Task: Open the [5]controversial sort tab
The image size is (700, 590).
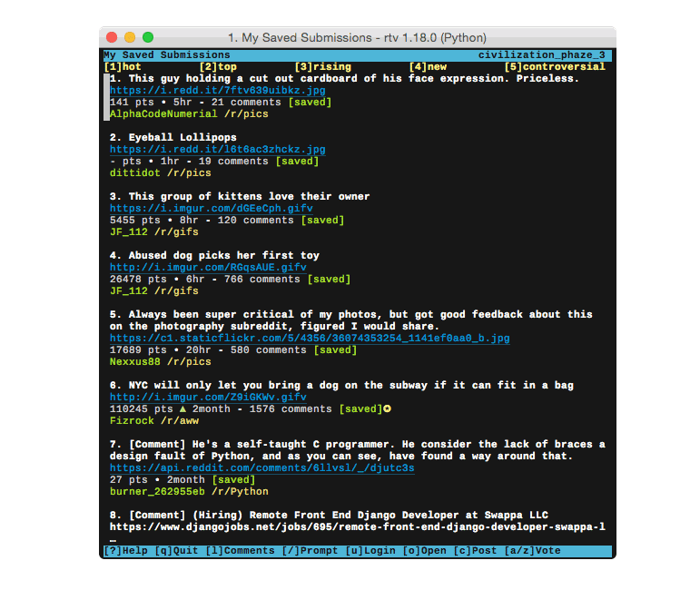Action: point(554,67)
